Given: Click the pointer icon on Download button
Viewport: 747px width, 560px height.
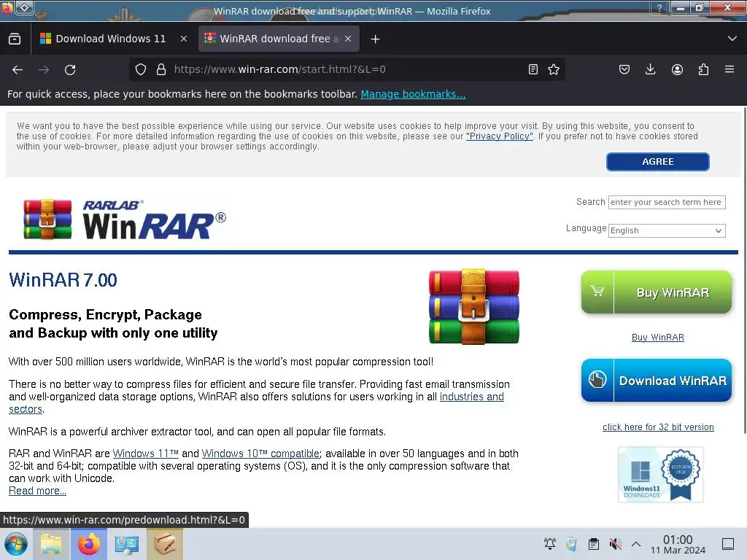Looking at the screenshot, I should coord(597,379).
